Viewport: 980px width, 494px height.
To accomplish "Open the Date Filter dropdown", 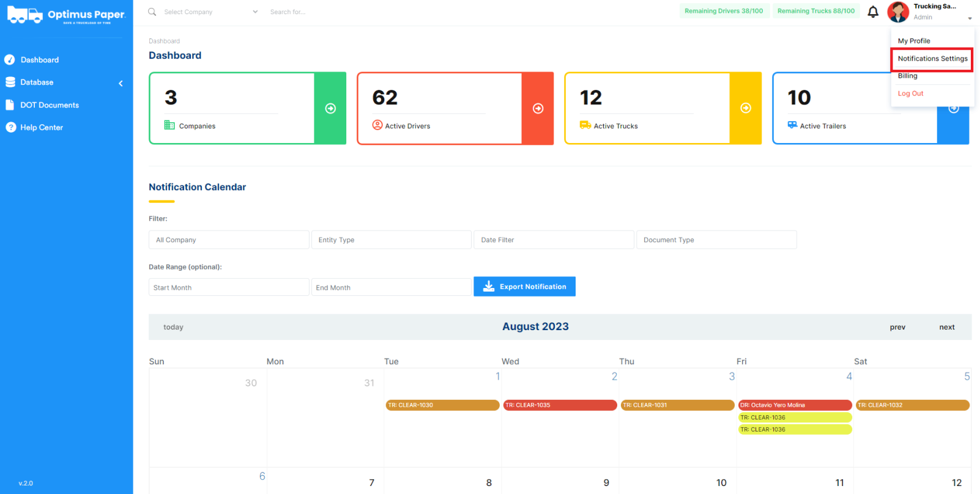I will [x=554, y=240].
